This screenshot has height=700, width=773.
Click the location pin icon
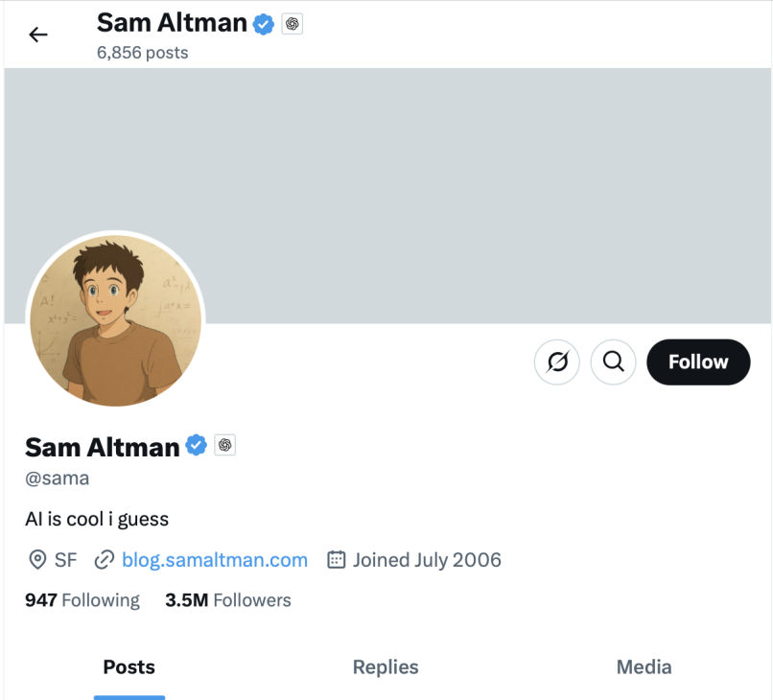[38, 560]
